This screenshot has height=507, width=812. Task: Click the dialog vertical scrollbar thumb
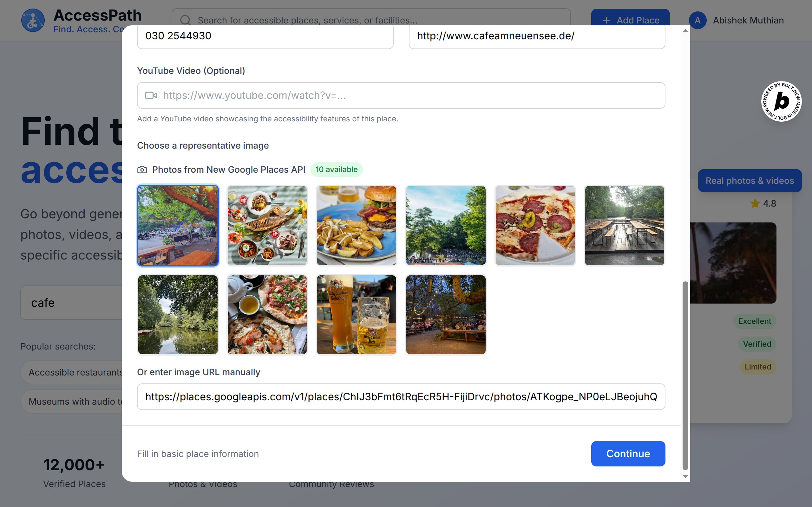[685, 375]
